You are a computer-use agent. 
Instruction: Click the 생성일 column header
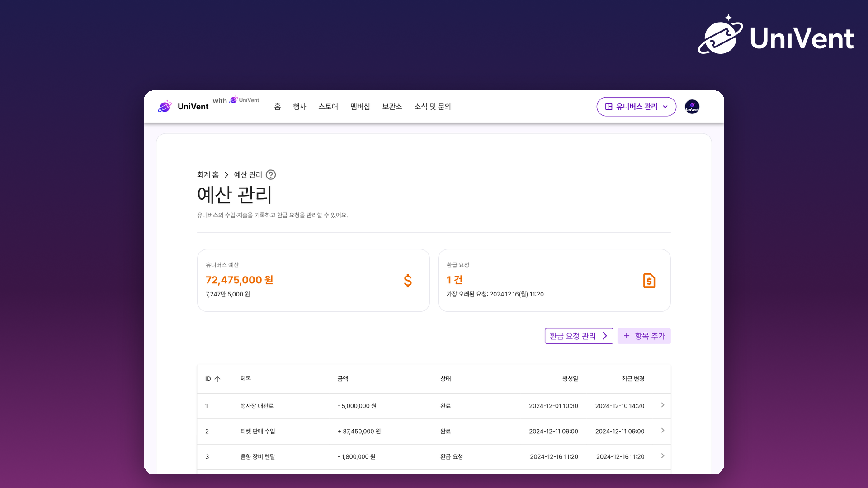pyautogui.click(x=570, y=379)
